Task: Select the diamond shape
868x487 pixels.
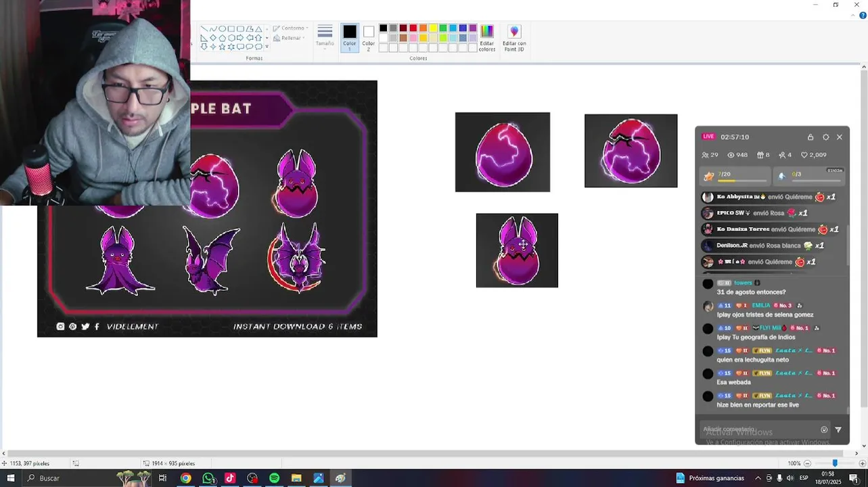Action: (213, 38)
